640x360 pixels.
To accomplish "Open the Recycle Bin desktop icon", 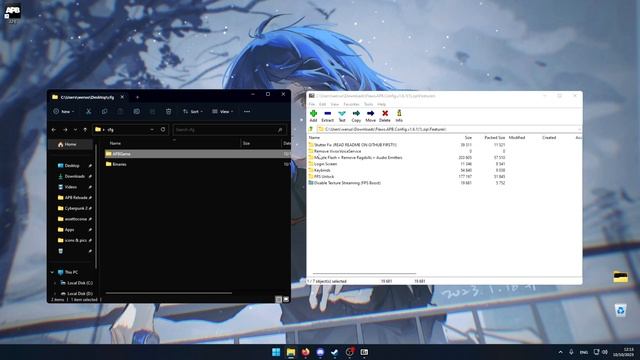I will pos(620,310).
